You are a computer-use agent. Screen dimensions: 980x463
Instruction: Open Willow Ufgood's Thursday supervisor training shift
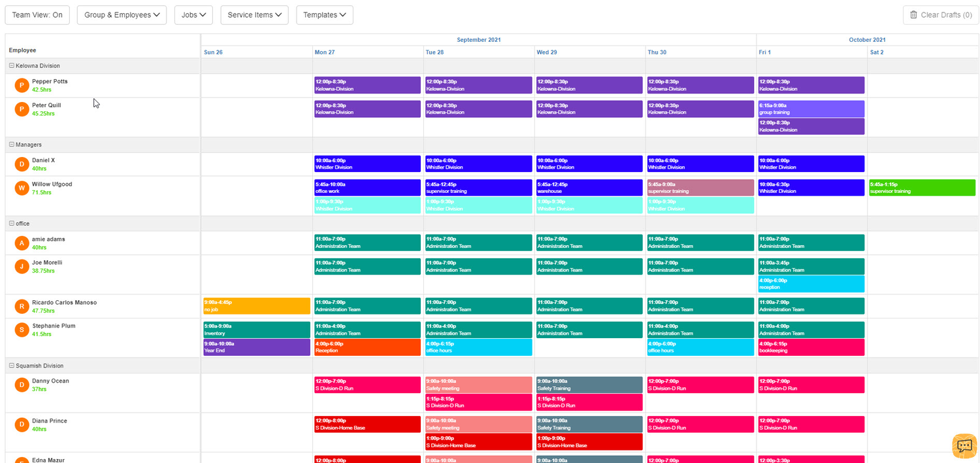click(x=700, y=188)
